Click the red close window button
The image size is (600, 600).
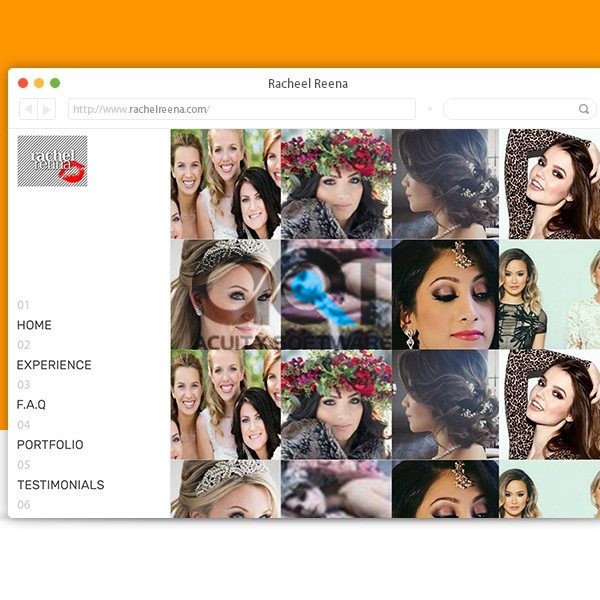[23, 83]
